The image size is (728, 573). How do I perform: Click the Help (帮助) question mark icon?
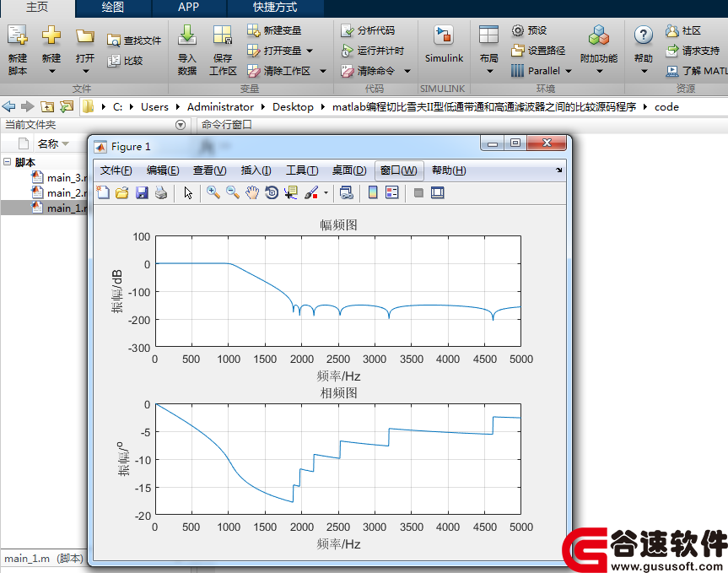tap(644, 35)
